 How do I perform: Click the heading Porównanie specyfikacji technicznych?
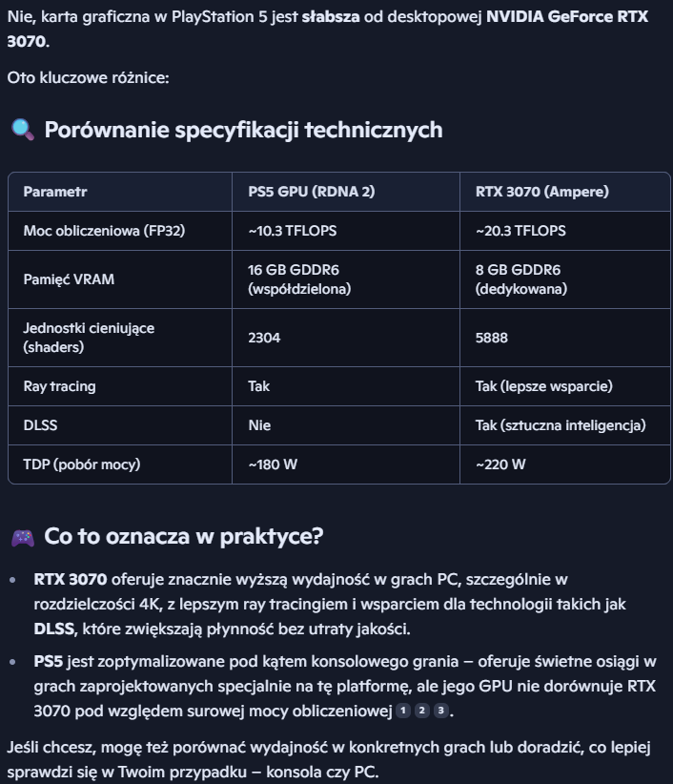[x=243, y=130]
